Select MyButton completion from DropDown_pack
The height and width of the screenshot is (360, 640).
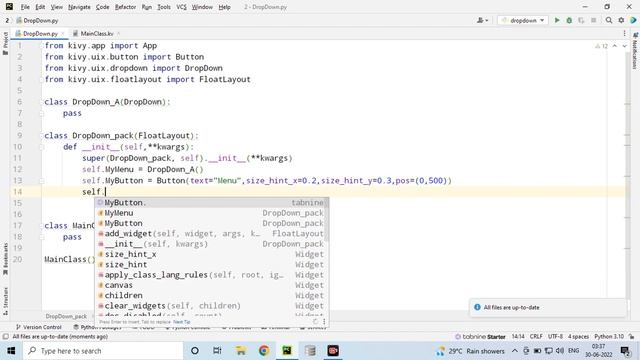(211, 223)
